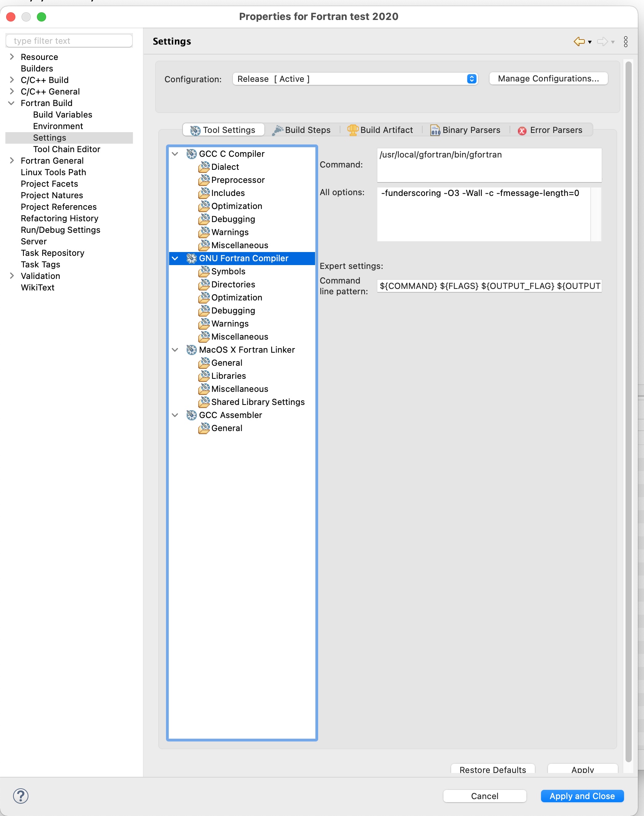Click the Includes option icon
This screenshot has width=644, height=816.
coord(204,193)
